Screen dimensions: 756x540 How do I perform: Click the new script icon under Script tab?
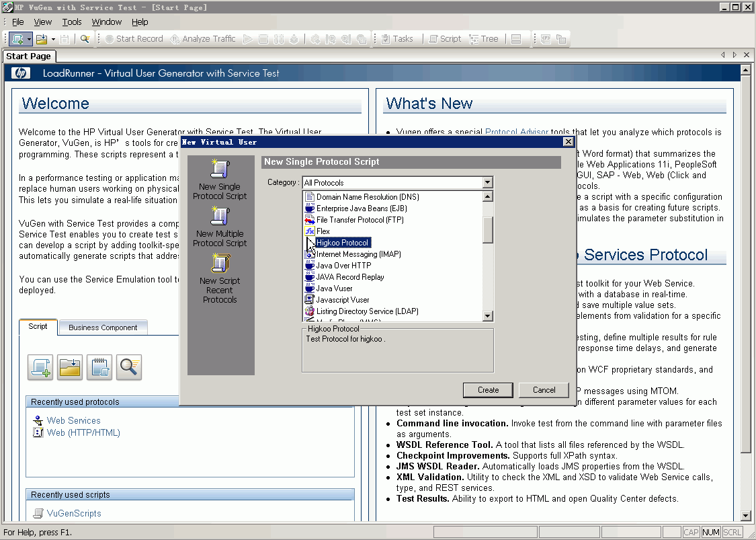[x=40, y=367]
